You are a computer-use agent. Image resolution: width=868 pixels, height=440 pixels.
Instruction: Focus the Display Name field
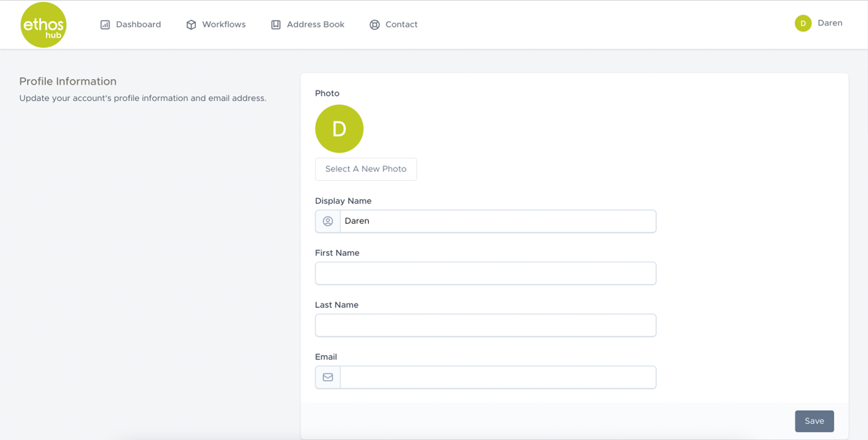click(x=497, y=221)
